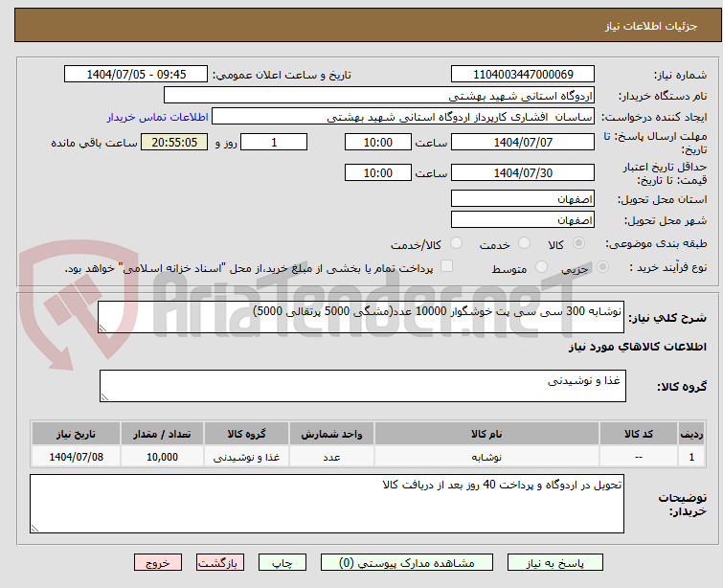
Task: Click the -- item code cell
Action: [x=638, y=457]
